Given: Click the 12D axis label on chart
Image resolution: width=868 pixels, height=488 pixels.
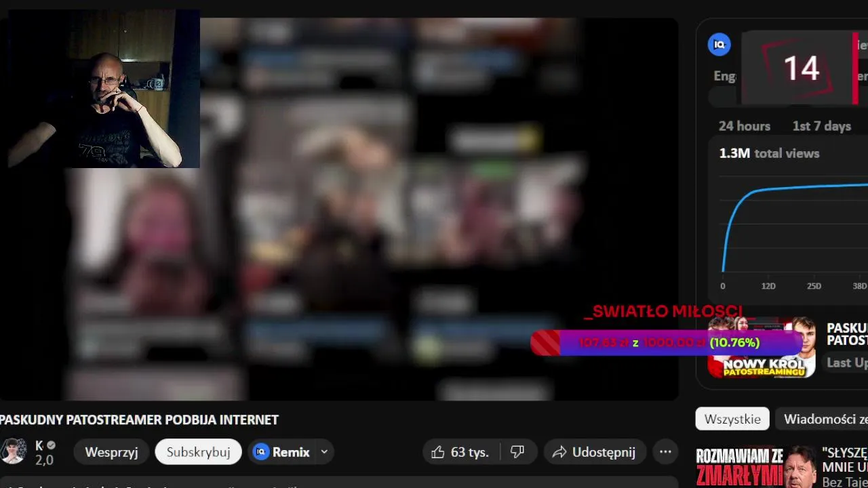Looking at the screenshot, I should pos(768,286).
